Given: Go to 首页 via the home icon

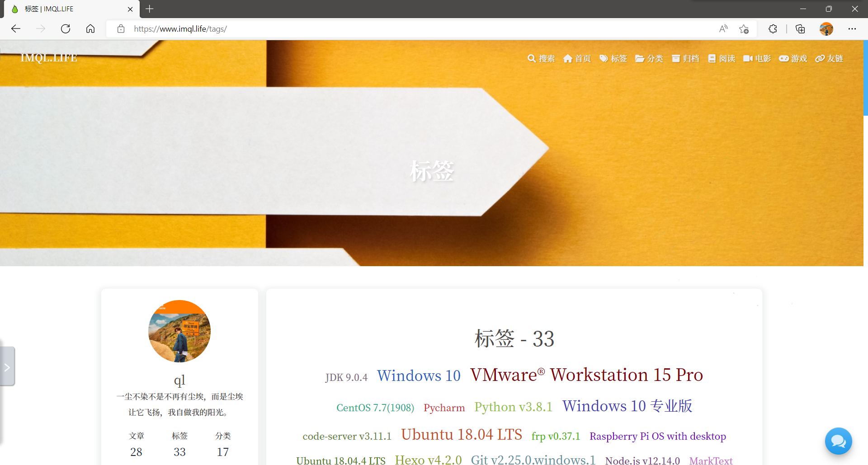Looking at the screenshot, I should pos(568,58).
